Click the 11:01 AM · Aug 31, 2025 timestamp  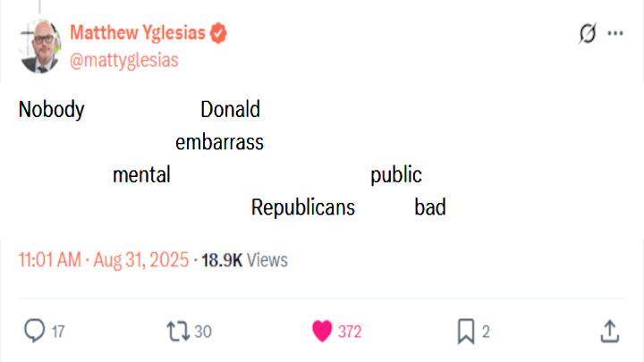[x=104, y=260]
